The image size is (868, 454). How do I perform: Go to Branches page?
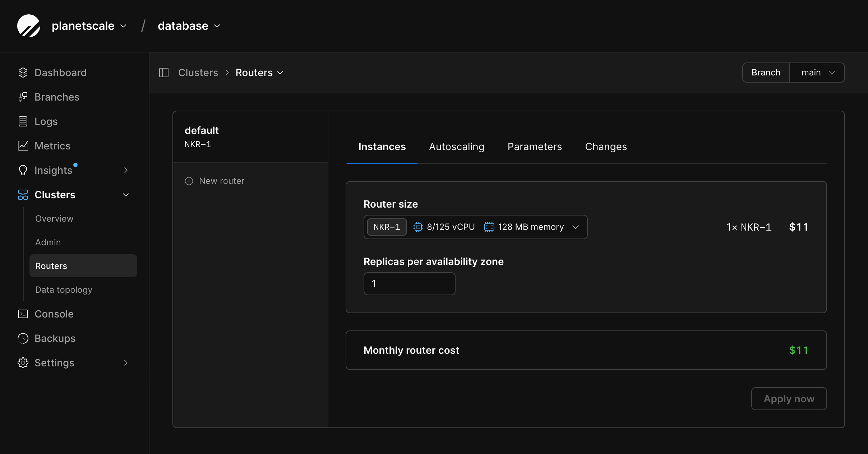tap(57, 97)
